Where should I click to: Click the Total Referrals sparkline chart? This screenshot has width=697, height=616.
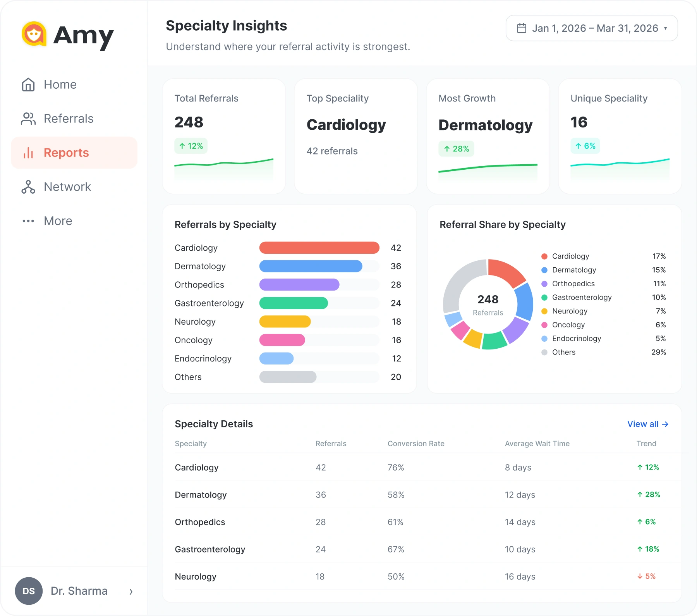tap(224, 169)
